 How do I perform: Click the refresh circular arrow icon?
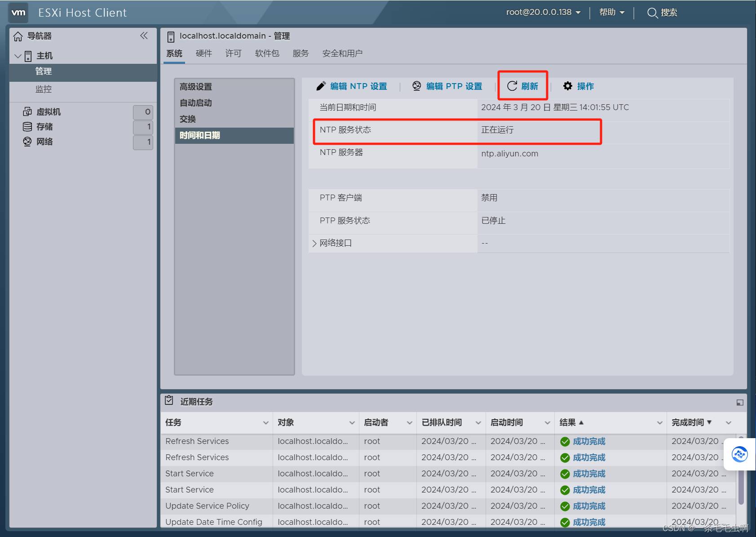point(512,86)
